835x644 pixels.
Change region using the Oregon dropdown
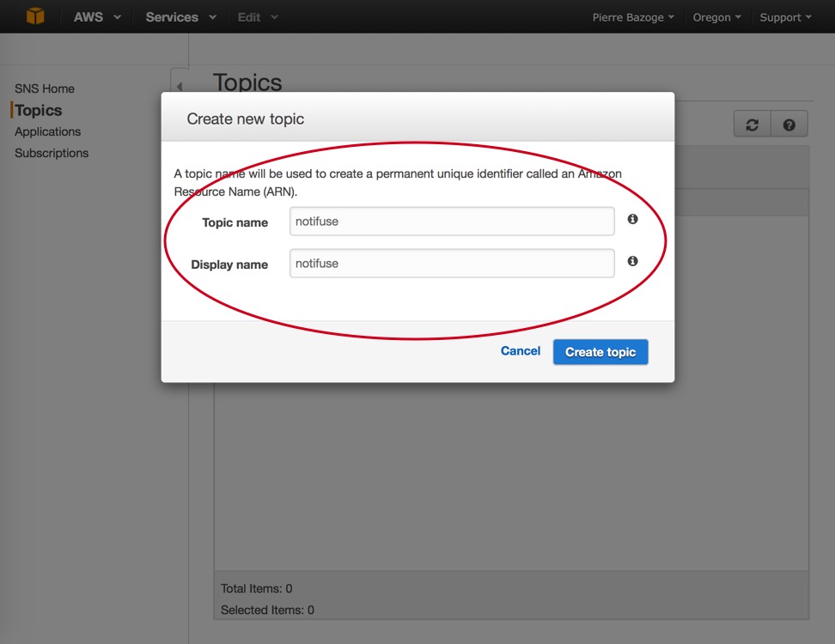click(716, 17)
